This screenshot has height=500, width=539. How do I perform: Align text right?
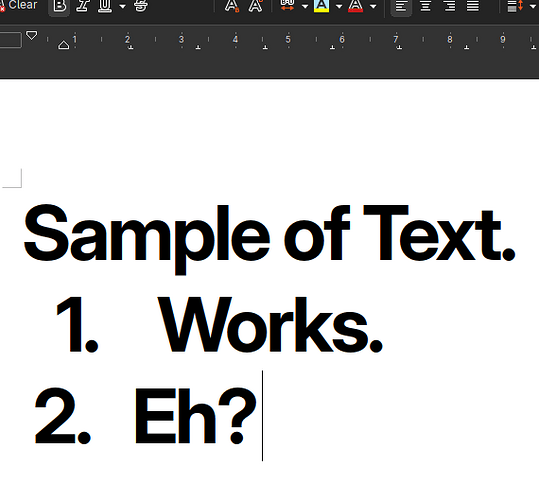(x=450, y=6)
